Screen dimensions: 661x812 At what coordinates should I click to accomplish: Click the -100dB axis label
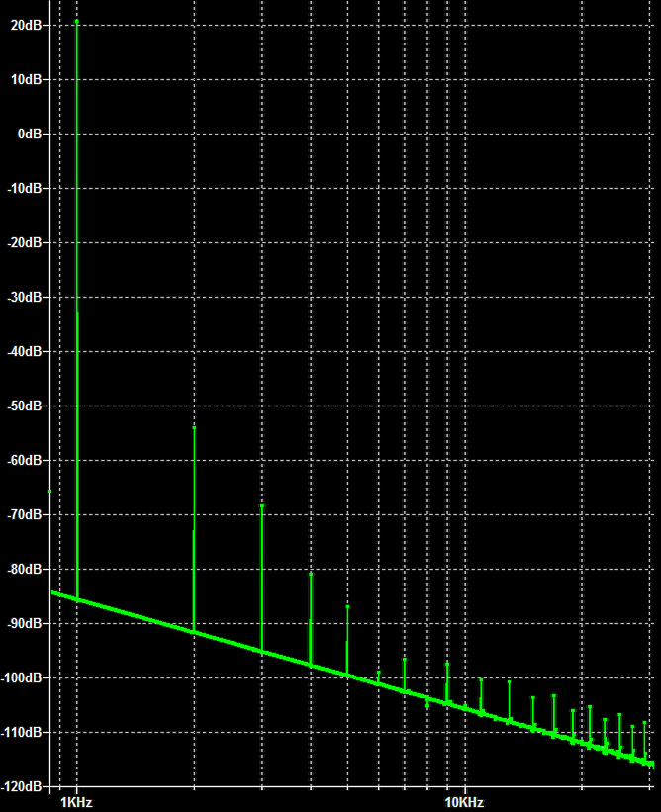[20, 677]
